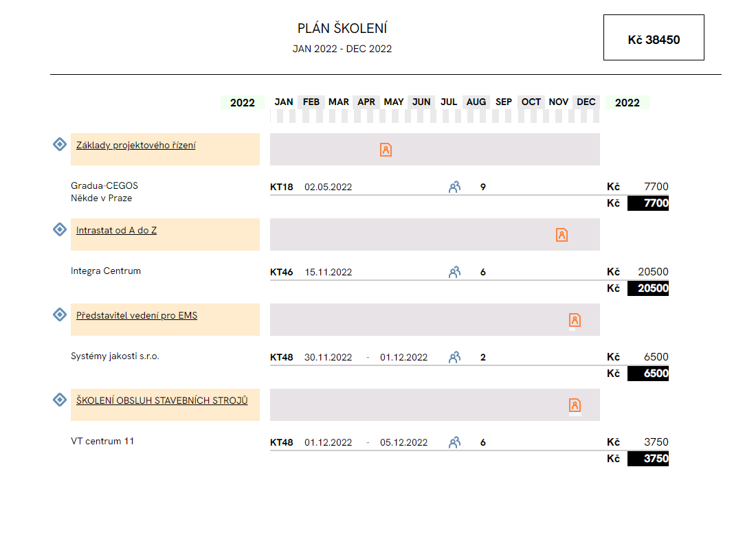Image resolution: width=756 pixels, height=537 pixels.
Task: Open ŠKOLENÍ OBSLUH STAVEBNÍCH STROJŮ link
Action: (x=162, y=400)
